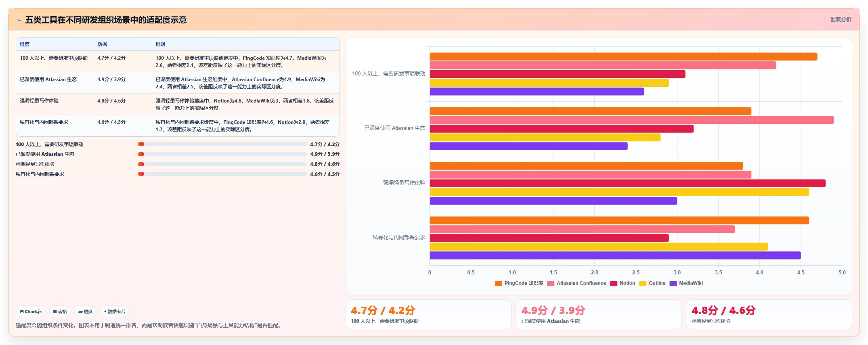The width and height of the screenshot is (868, 345).
Task: Click table cell 强调轻量写作体验
Action: [x=39, y=101]
